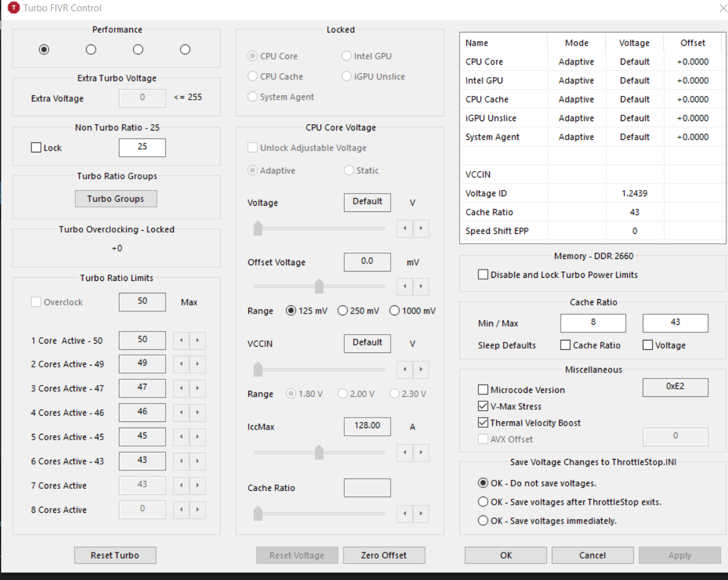Image resolution: width=728 pixels, height=580 pixels.
Task: Click the ThrottleStop icon in title bar
Action: 13,8
